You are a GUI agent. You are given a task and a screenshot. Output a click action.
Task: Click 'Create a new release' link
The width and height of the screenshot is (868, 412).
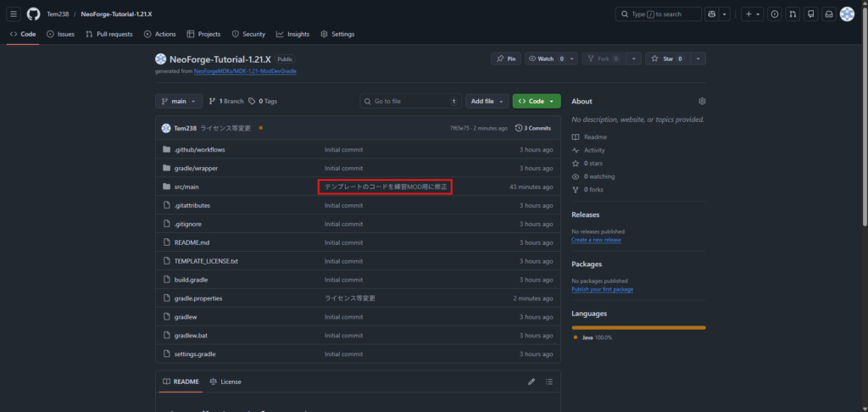point(596,240)
